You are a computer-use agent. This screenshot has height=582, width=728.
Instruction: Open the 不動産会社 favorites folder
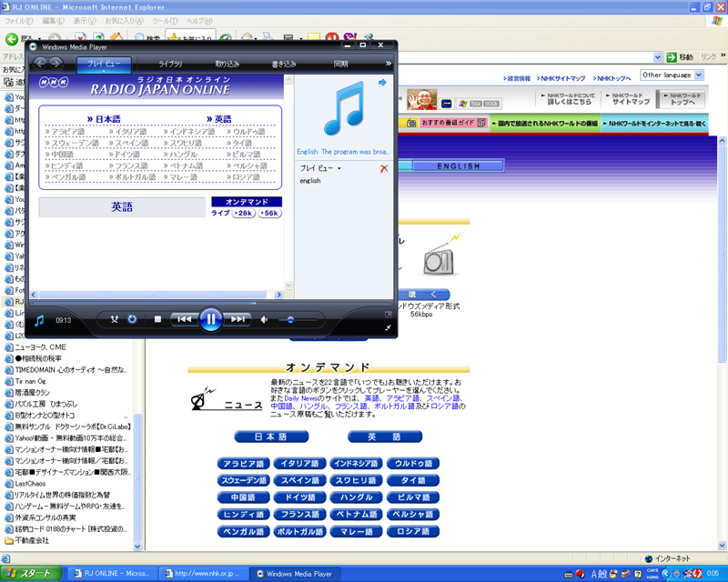(26, 540)
